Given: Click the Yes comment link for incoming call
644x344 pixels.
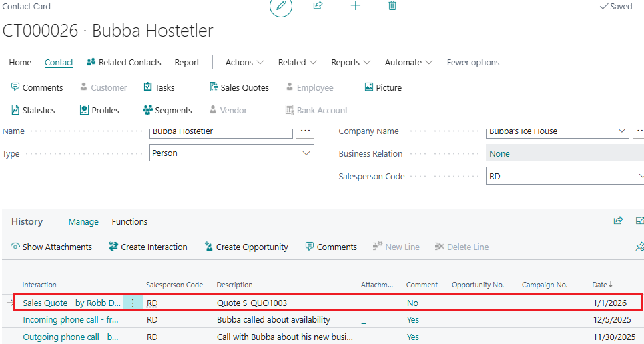Looking at the screenshot, I should [x=413, y=320].
